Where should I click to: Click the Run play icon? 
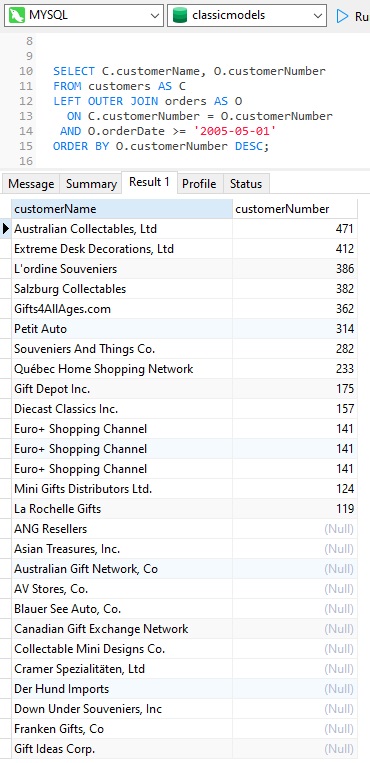(343, 16)
